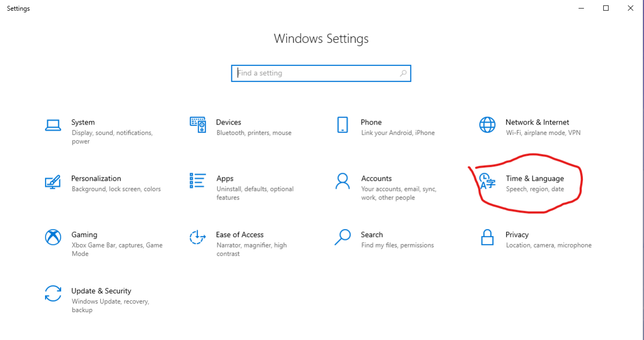Open the Search category title
This screenshot has height=340, width=644.
coord(372,235)
